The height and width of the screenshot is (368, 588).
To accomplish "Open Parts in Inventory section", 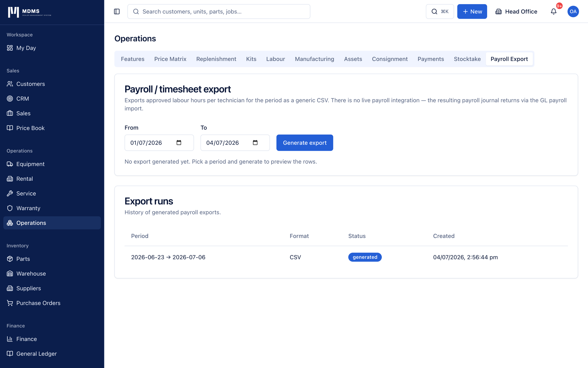I will pos(52,259).
